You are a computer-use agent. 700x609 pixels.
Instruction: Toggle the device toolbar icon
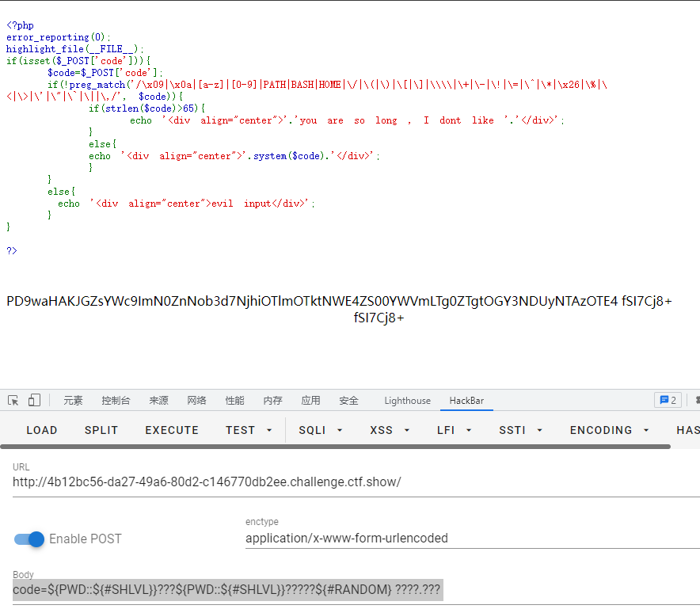pos(34,400)
